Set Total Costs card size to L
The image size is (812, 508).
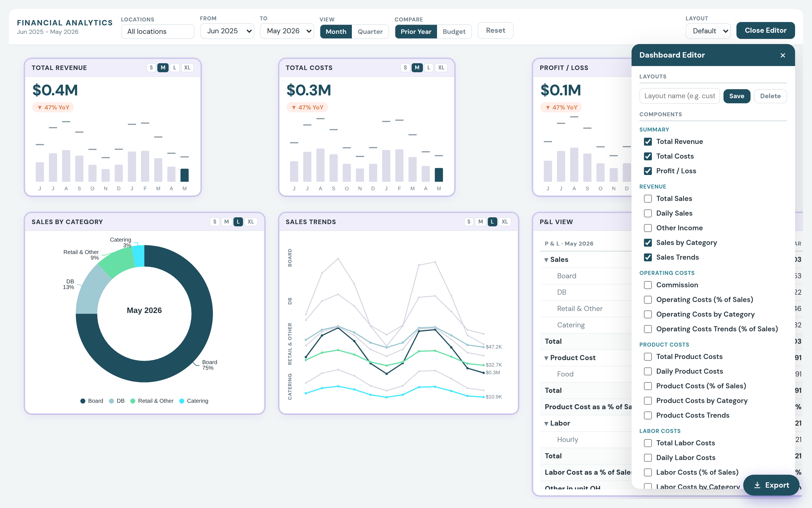(429, 67)
